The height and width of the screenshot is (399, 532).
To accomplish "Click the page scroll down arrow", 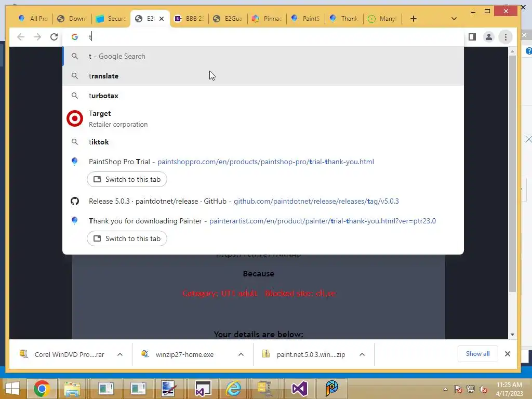I will pyautogui.click(x=512, y=335).
